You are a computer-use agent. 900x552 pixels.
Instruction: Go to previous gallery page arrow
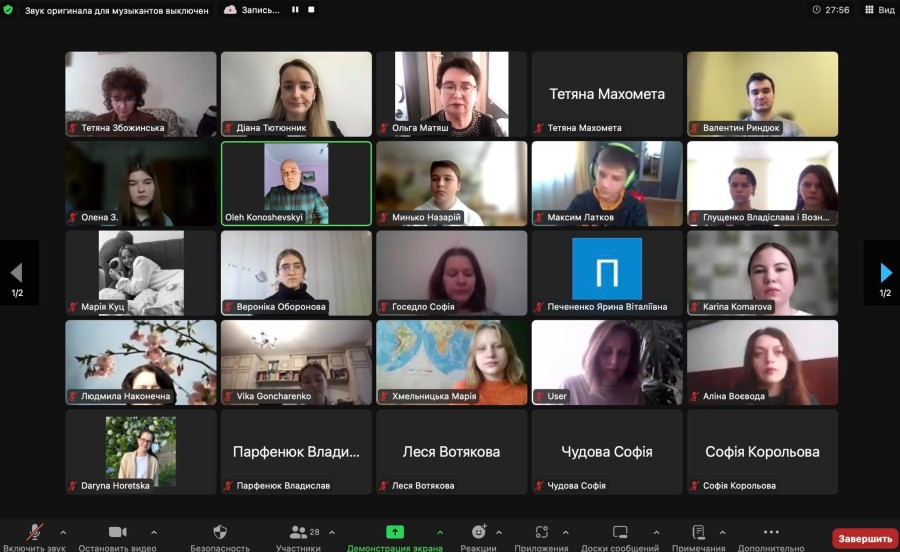tap(17, 273)
